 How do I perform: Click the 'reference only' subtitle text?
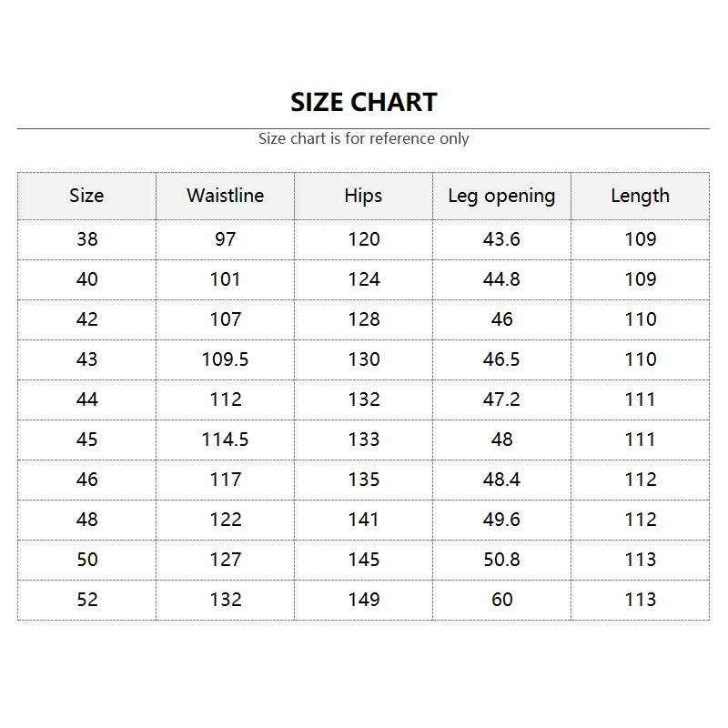click(364, 139)
